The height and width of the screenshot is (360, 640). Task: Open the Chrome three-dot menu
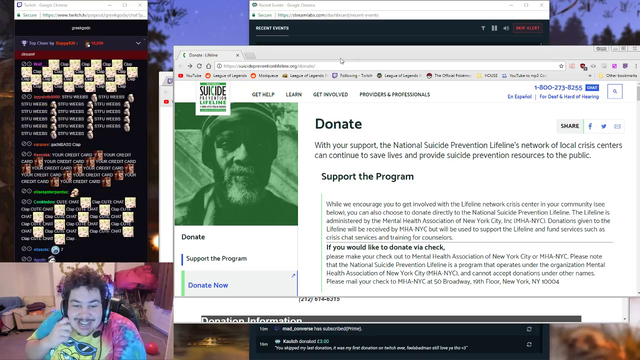pos(636,66)
